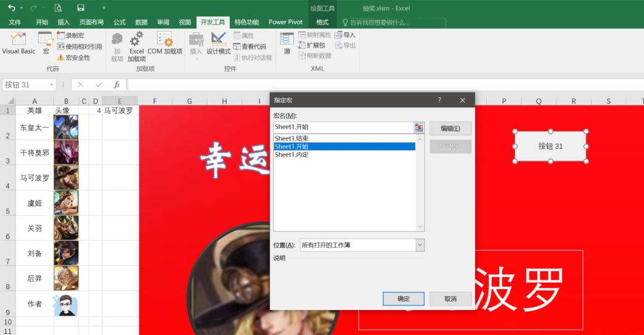Open control Properties (属性)
644x335 pixels.
(x=244, y=35)
